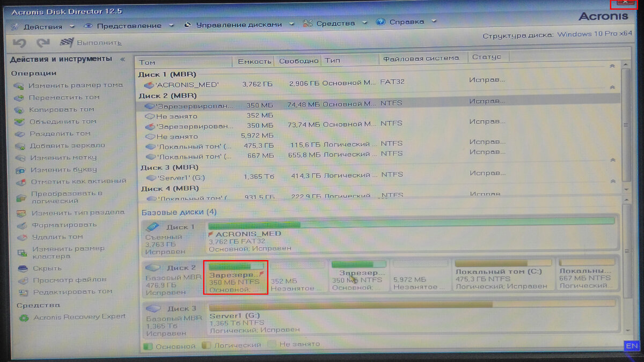644x362 pixels.
Task: Collapse the Диск 2 (MBR) group chevron
Action: click(x=612, y=87)
